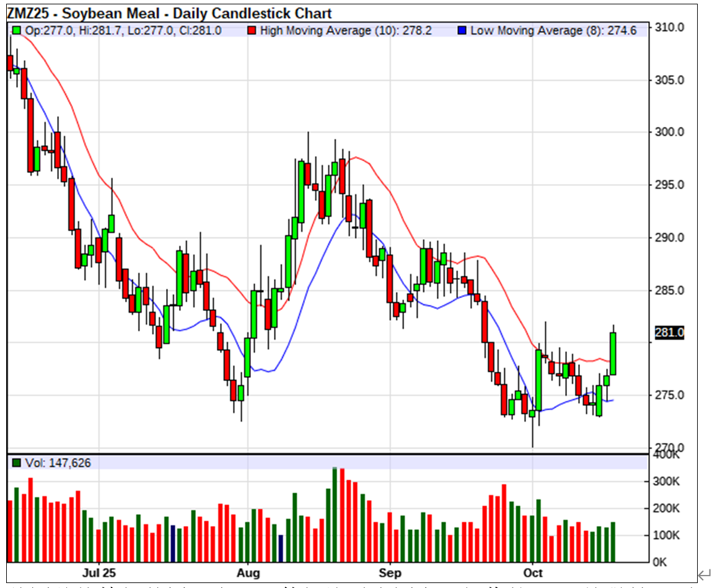Screen dimensions: 712x588
Task: Click the Aug date axis label
Action: click(248, 572)
